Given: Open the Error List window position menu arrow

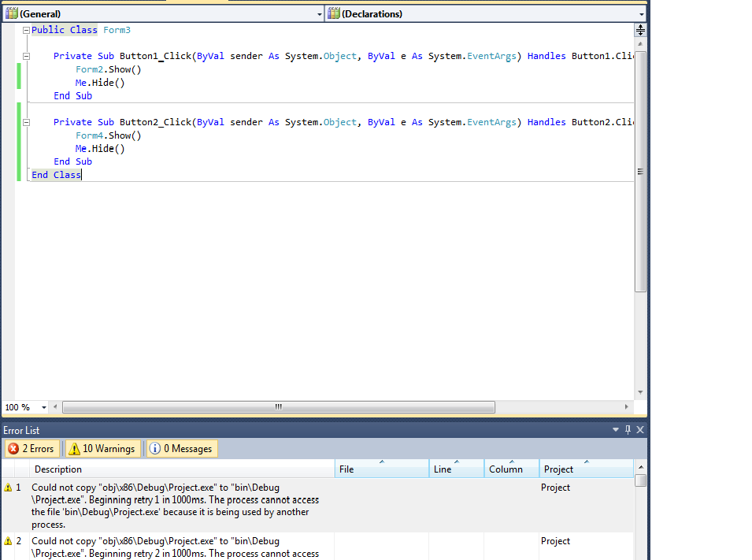Looking at the screenshot, I should point(616,430).
